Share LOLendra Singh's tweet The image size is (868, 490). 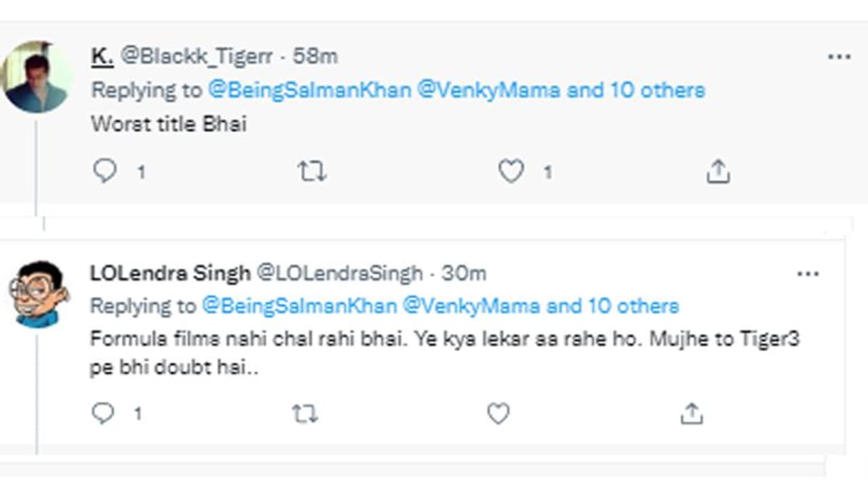pyautogui.click(x=691, y=413)
